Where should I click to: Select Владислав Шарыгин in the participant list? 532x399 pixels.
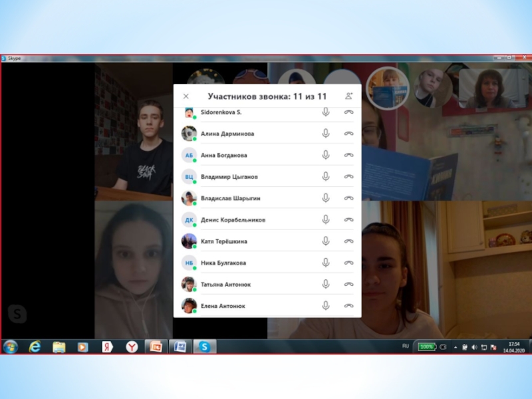(x=231, y=198)
